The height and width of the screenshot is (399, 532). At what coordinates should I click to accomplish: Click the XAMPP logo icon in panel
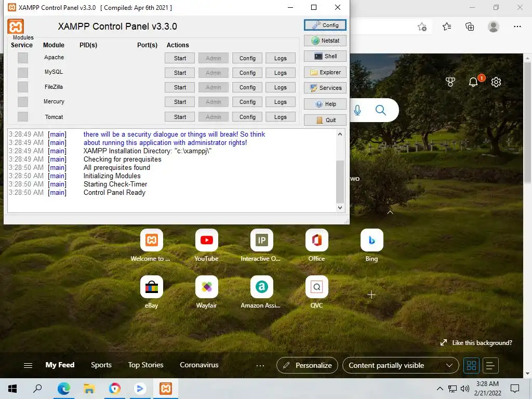16,26
